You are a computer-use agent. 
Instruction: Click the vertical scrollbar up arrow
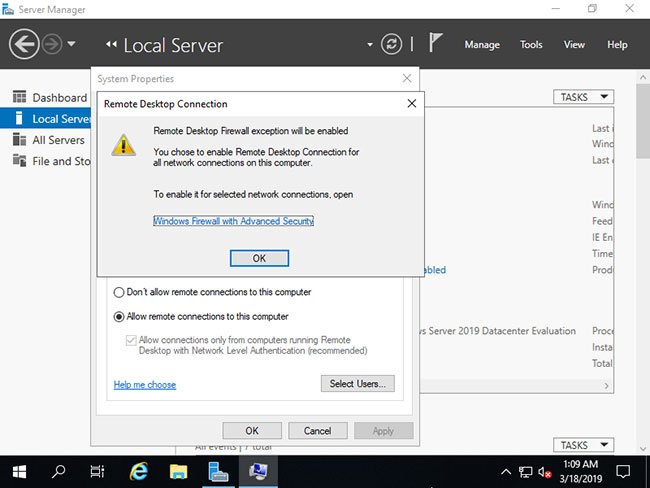[643, 77]
